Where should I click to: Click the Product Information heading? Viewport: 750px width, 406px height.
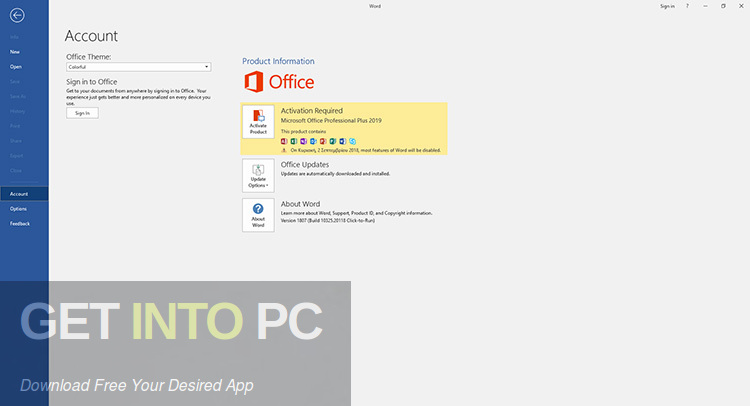tap(278, 61)
